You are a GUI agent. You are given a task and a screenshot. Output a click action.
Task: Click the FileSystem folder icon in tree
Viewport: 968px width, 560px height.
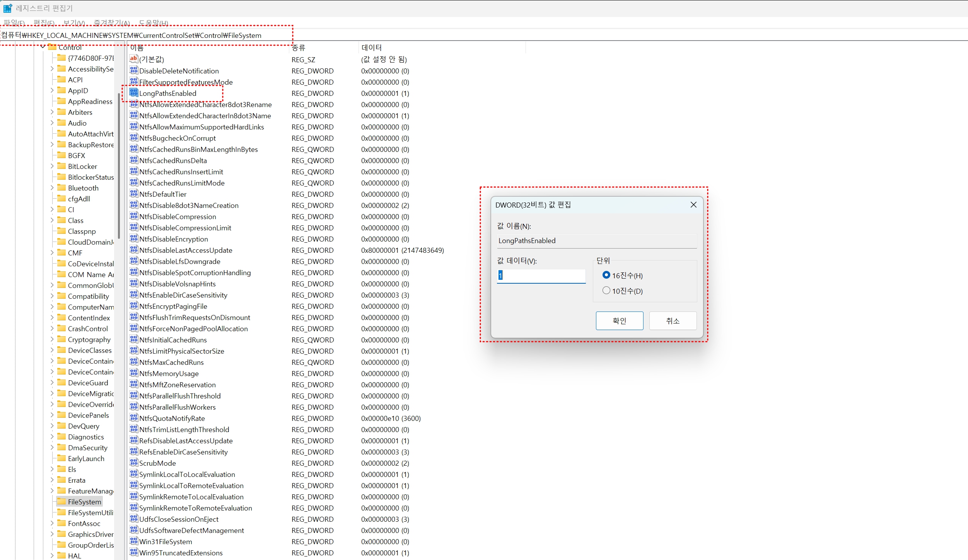61,502
